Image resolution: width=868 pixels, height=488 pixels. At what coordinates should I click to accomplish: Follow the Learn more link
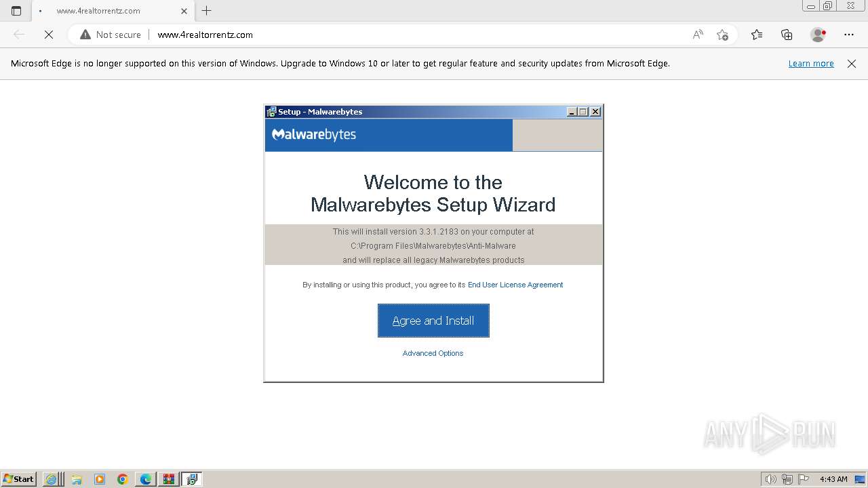point(811,63)
